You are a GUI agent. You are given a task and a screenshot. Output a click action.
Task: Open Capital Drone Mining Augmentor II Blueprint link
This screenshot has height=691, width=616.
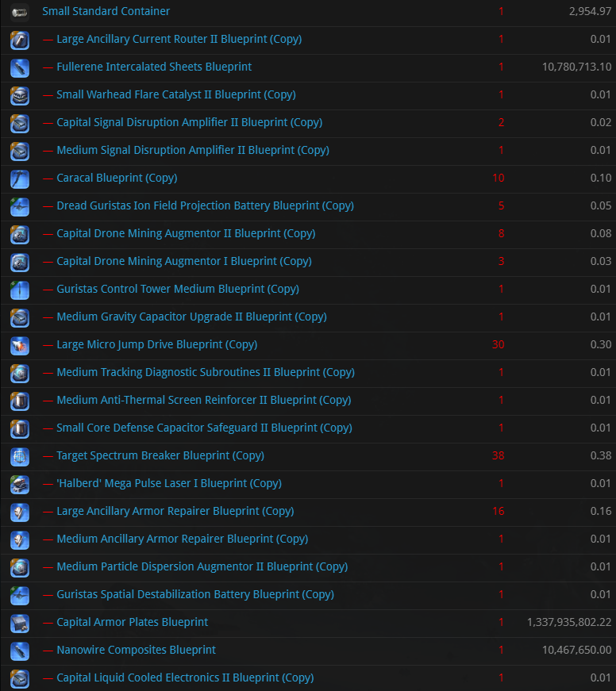click(186, 233)
